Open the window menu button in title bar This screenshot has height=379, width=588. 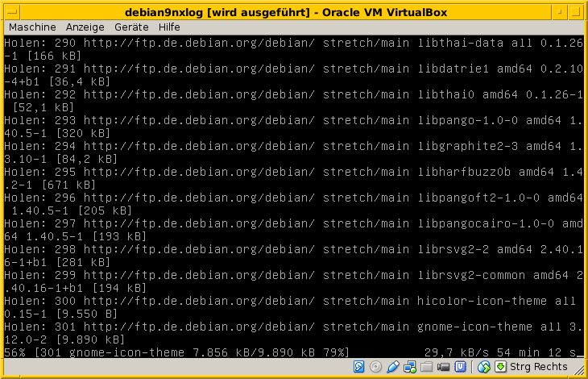(12, 12)
